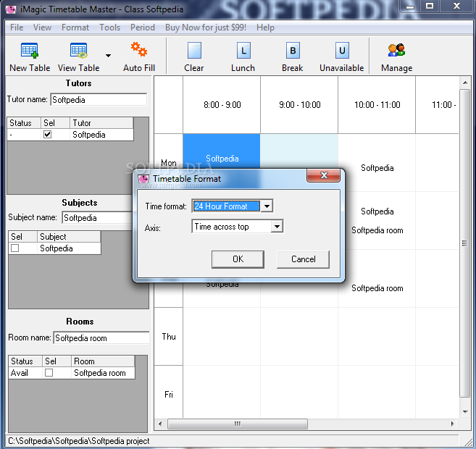Viewport: 476px width, 449px height.
Task: Select the Softpedia row in Tutors list
Action: (70, 135)
